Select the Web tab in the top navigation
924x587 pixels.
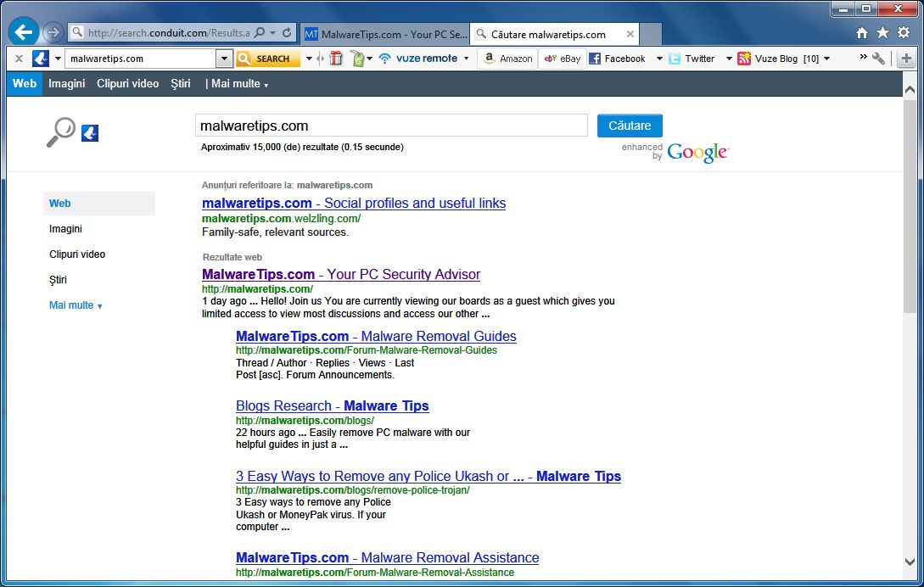click(x=24, y=84)
